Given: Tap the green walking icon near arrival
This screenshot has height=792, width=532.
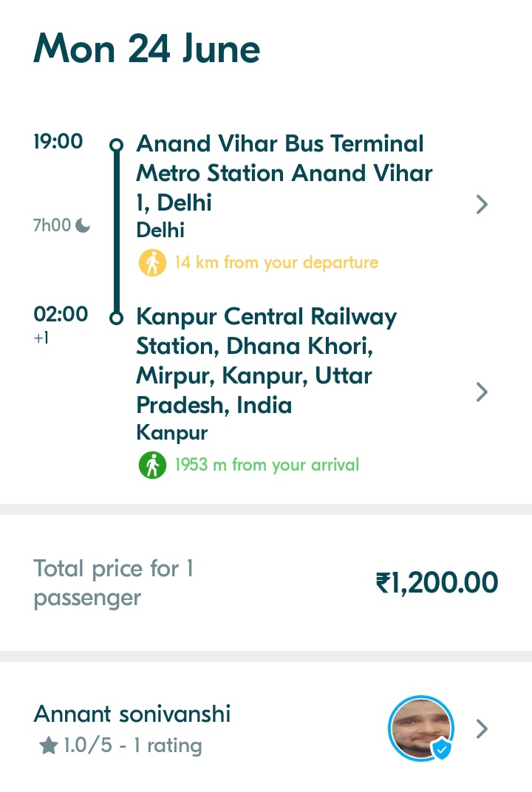Looking at the screenshot, I should click(152, 465).
